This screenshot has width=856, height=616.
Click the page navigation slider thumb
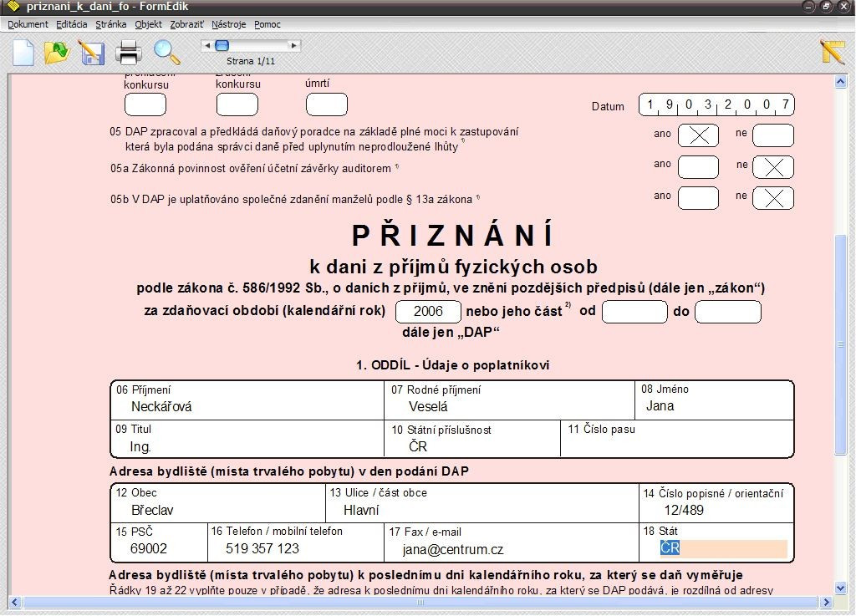point(222,46)
